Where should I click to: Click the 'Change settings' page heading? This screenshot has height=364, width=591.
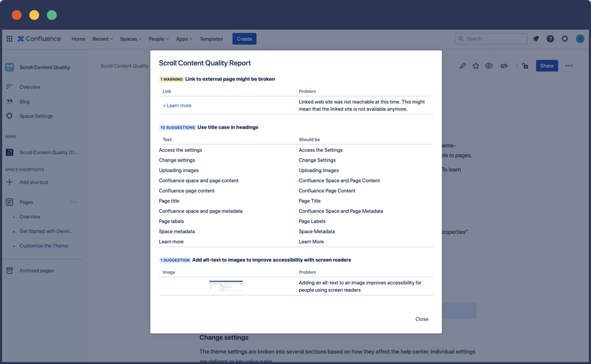click(224, 338)
